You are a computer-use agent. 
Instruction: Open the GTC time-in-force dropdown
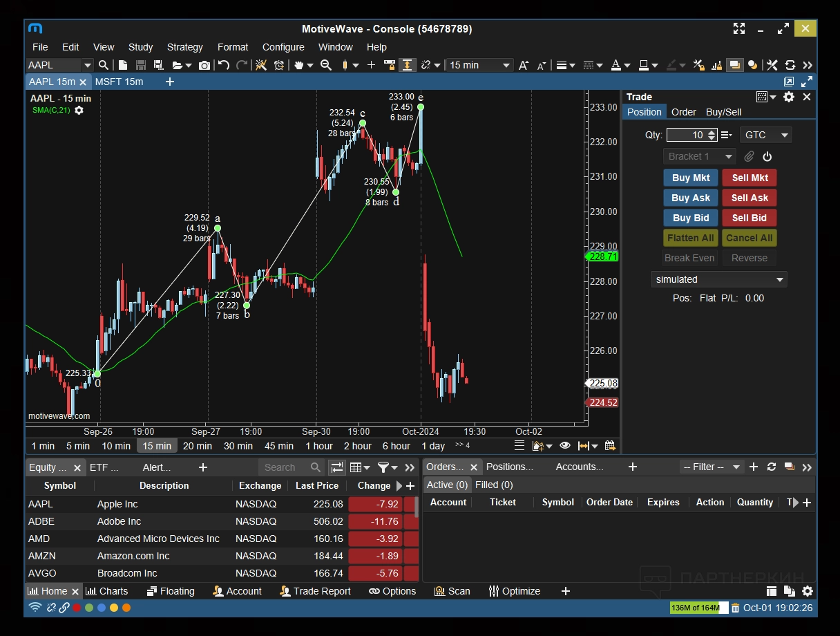click(x=766, y=135)
